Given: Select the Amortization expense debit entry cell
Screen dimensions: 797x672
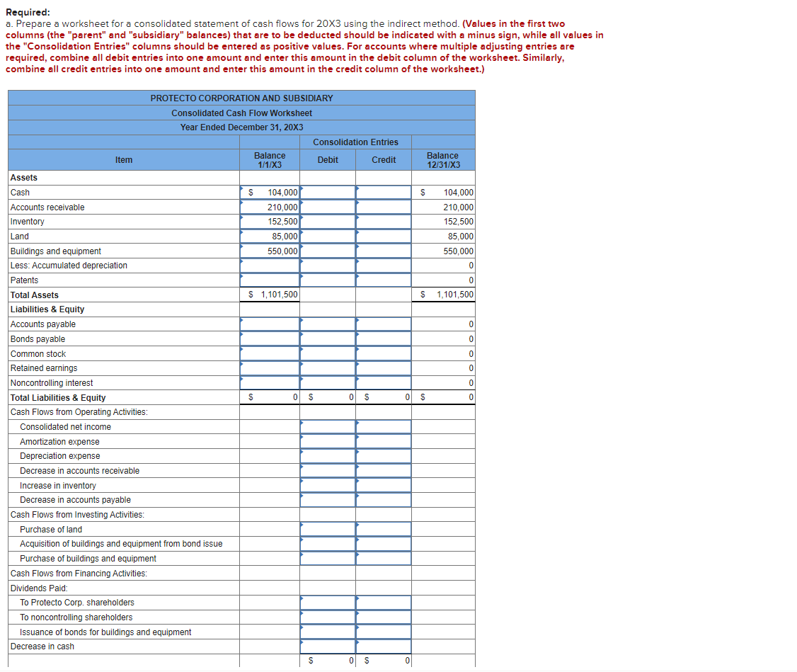Looking at the screenshot, I should pos(327,441).
